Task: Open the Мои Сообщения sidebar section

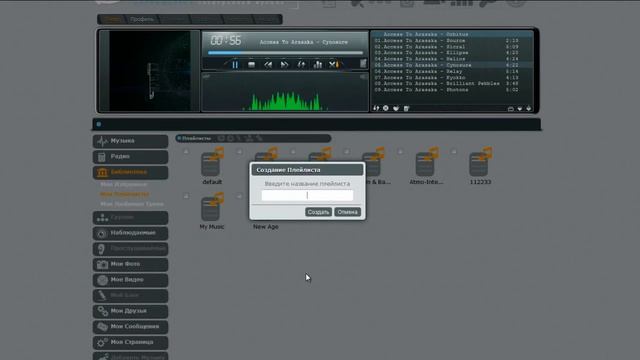Action: (x=130, y=327)
